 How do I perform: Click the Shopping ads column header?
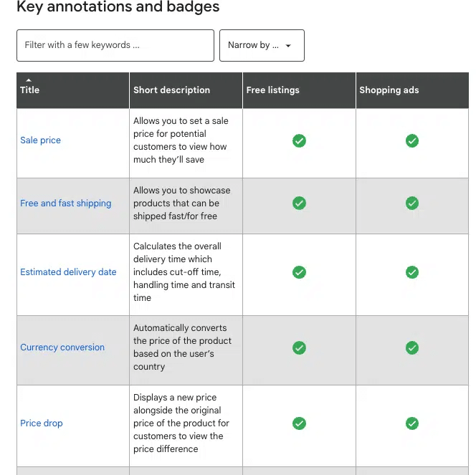tap(389, 90)
